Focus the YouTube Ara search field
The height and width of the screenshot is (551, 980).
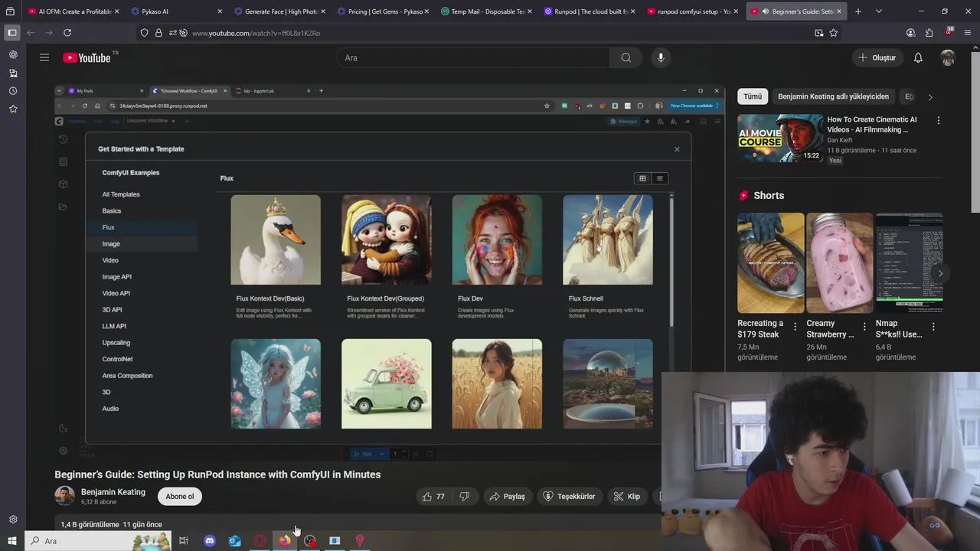coord(473,57)
